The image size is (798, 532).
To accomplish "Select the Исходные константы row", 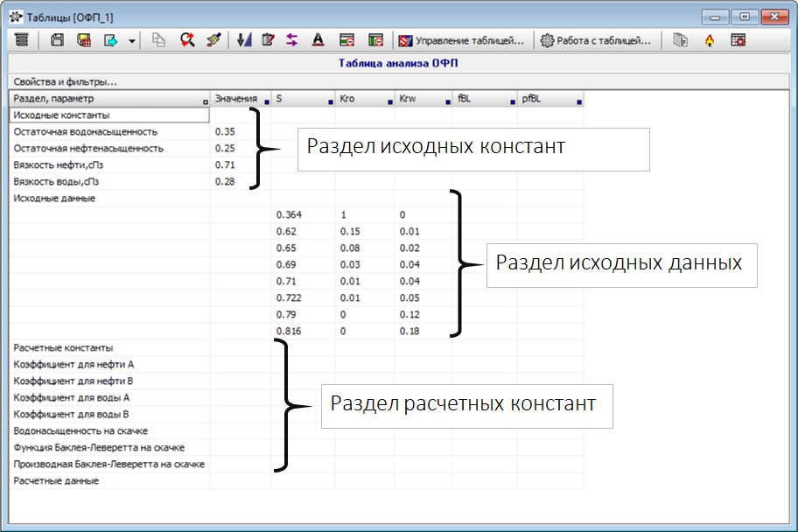I will pos(108,115).
